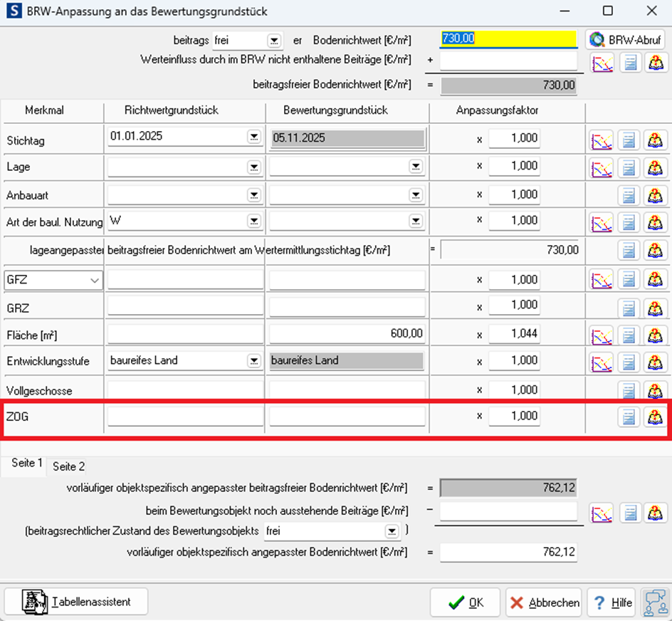This screenshot has height=621, width=672.
Task: Open help book icon for Vollgeschosse row
Action: (655, 390)
